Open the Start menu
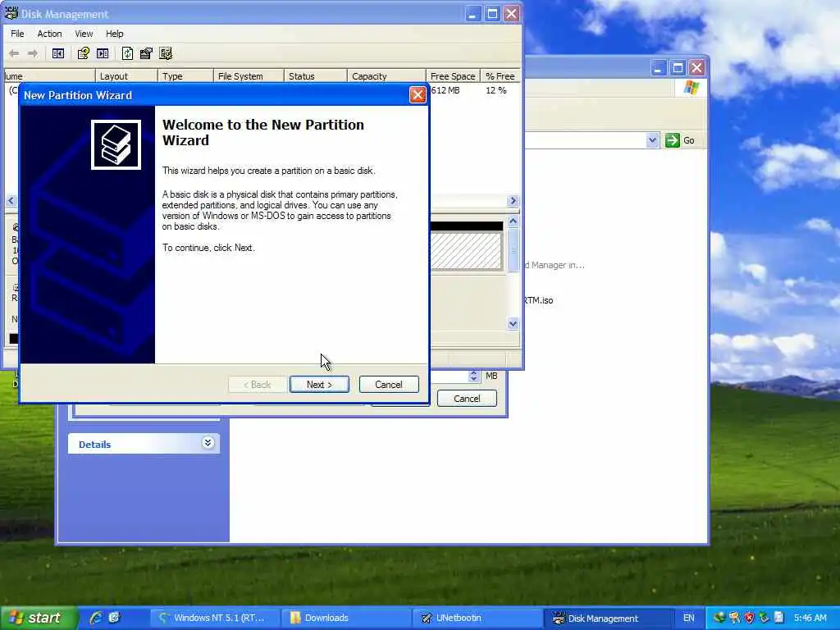The image size is (840, 630). coord(39,618)
